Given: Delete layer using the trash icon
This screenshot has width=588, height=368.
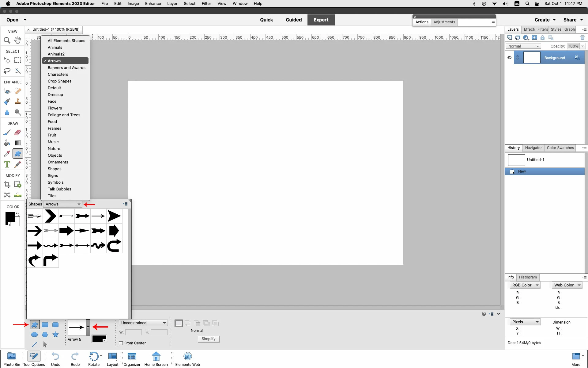Looking at the screenshot, I should tap(582, 38).
